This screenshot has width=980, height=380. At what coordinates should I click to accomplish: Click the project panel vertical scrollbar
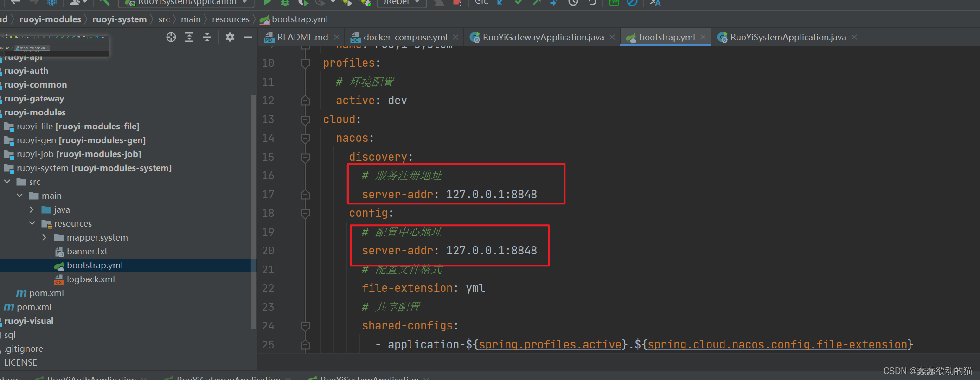[253, 211]
